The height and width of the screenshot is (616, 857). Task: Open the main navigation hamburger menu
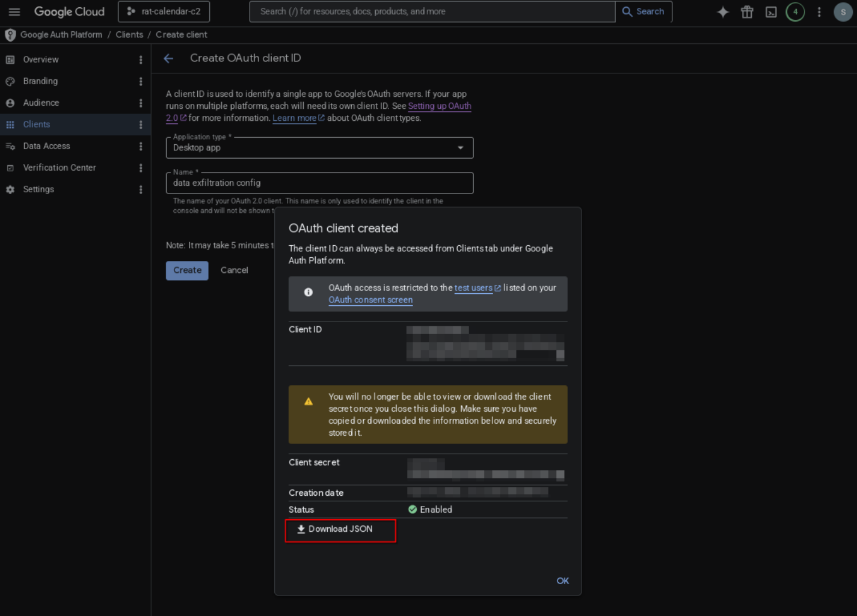point(14,11)
